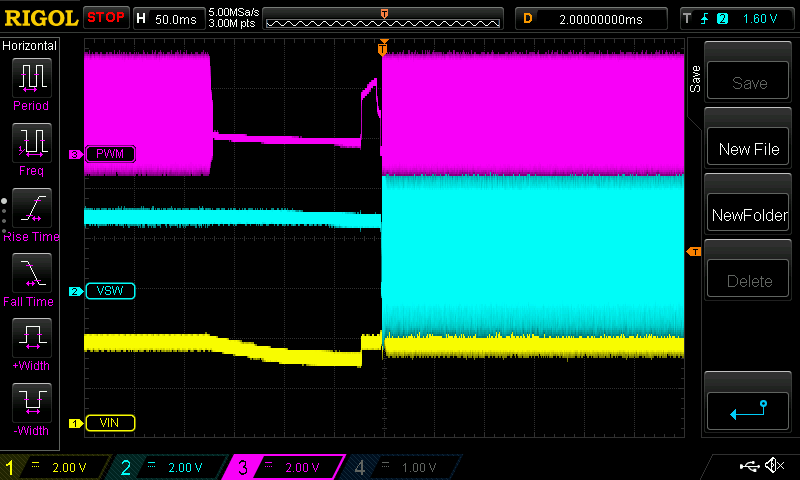Click the orange trigger level marker at right edge
This screenshot has height=480, width=800.
coord(694,251)
